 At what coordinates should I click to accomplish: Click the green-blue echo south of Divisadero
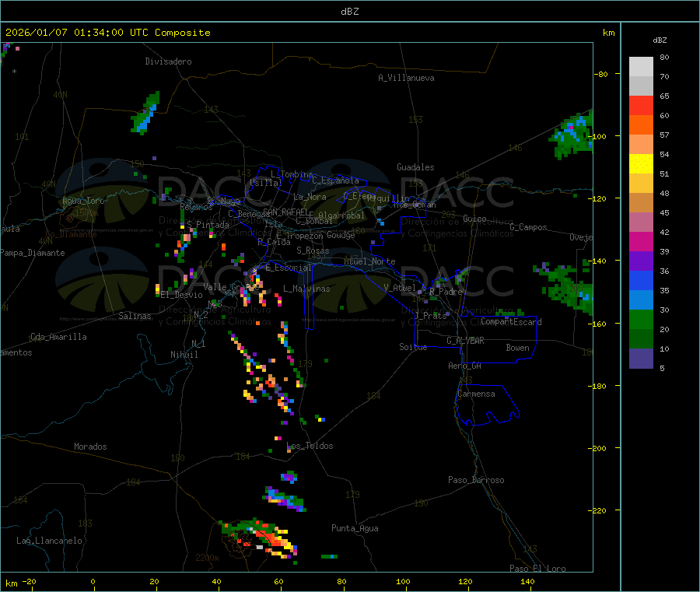pos(145,114)
